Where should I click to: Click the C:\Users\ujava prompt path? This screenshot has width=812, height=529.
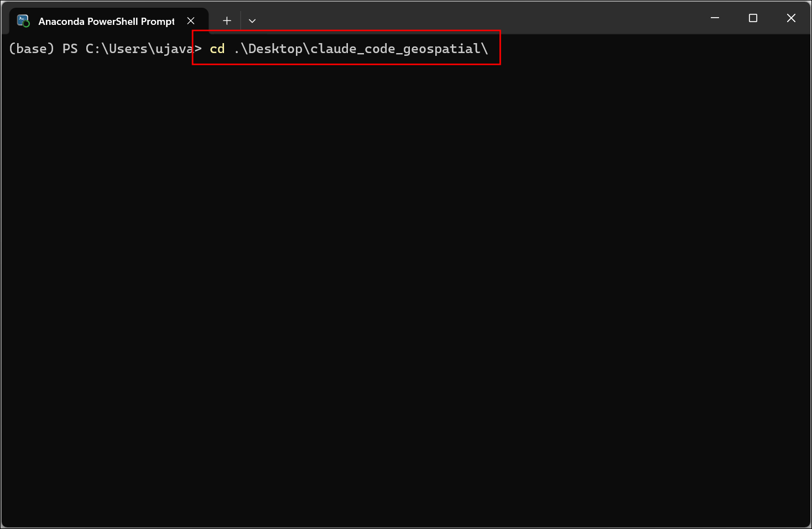coord(139,49)
